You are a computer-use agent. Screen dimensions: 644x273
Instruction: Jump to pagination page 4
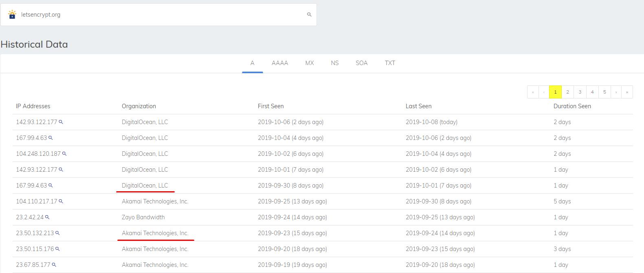[592, 92]
